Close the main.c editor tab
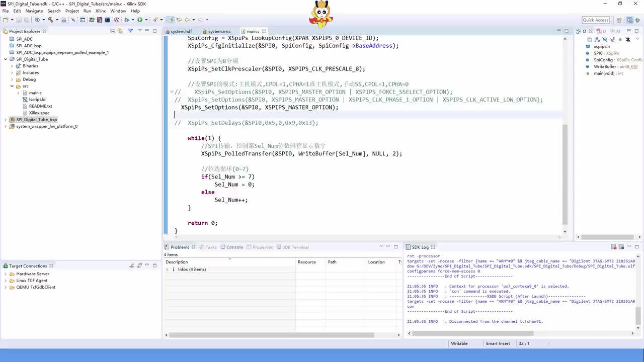 coord(264,31)
